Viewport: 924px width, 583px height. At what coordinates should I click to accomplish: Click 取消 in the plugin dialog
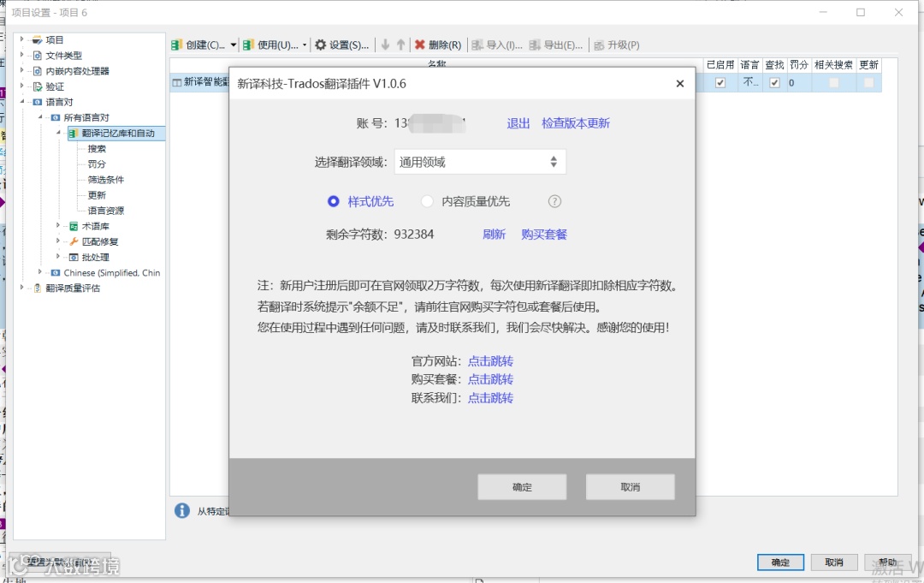[630, 487]
